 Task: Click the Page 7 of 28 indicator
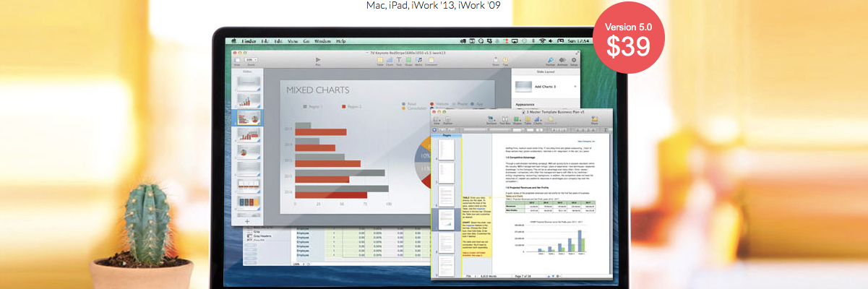[x=523, y=276]
